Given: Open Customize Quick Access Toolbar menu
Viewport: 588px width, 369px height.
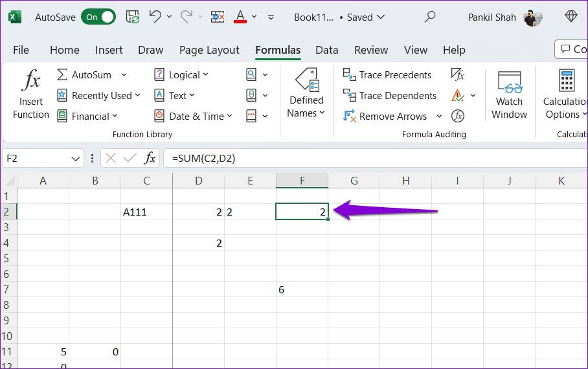Looking at the screenshot, I should pyautogui.click(x=271, y=17).
